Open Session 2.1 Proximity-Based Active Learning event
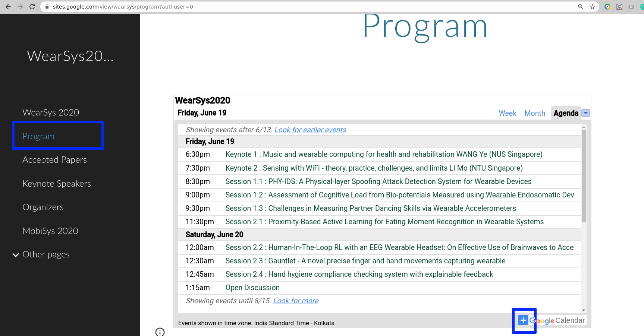The image size is (644, 336). coord(384,222)
